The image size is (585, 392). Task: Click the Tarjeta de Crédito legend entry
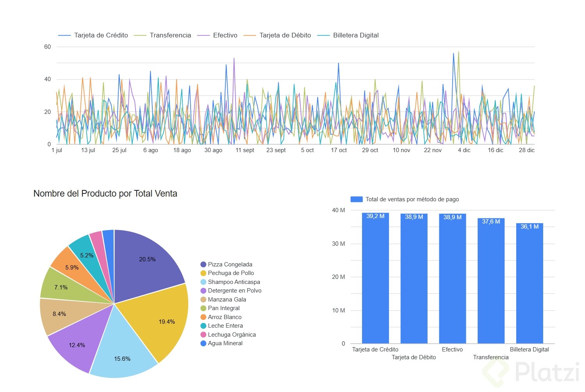click(x=93, y=35)
